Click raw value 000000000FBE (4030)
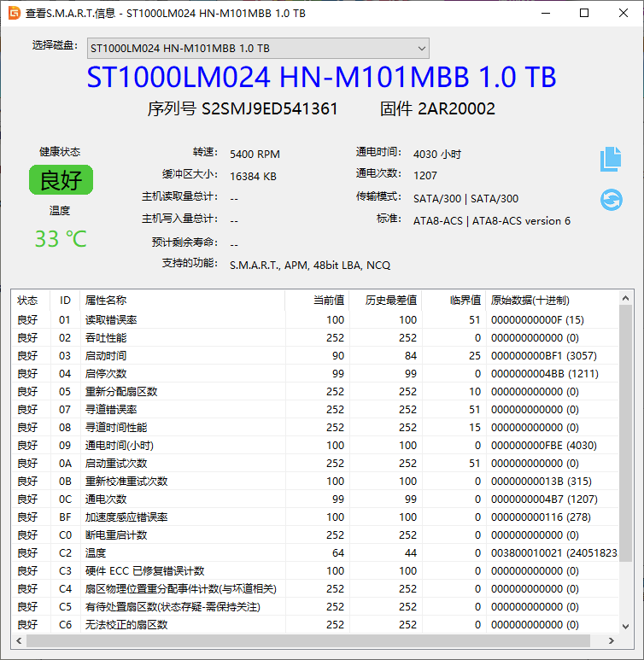This screenshot has width=644, height=660. (544, 446)
